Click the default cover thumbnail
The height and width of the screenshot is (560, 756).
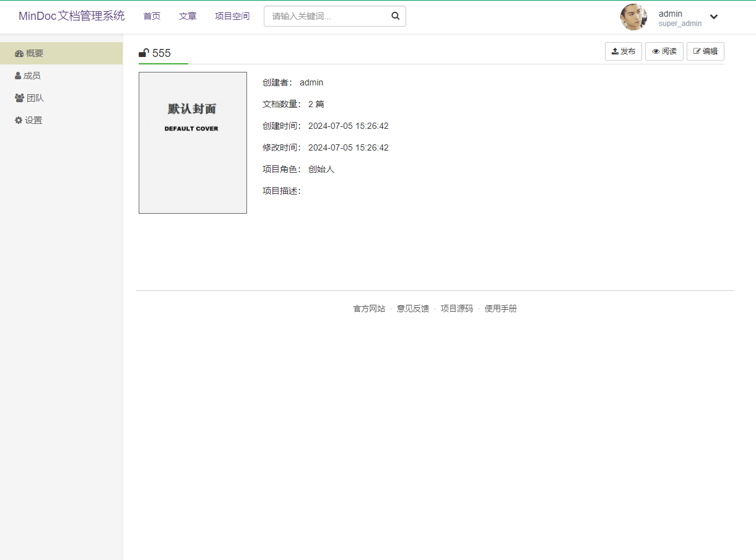[193, 142]
